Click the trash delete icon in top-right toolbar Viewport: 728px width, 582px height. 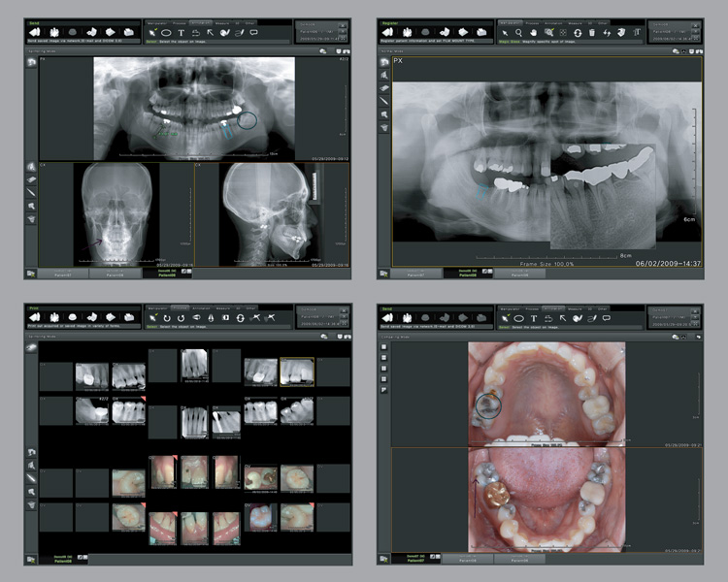(592, 32)
